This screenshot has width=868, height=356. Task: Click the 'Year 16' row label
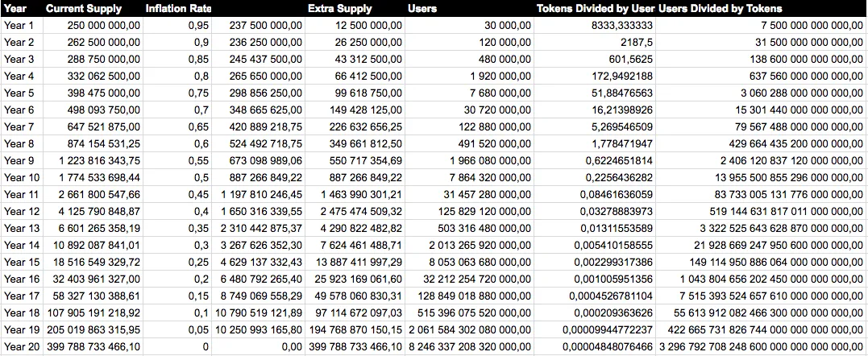tap(22, 279)
